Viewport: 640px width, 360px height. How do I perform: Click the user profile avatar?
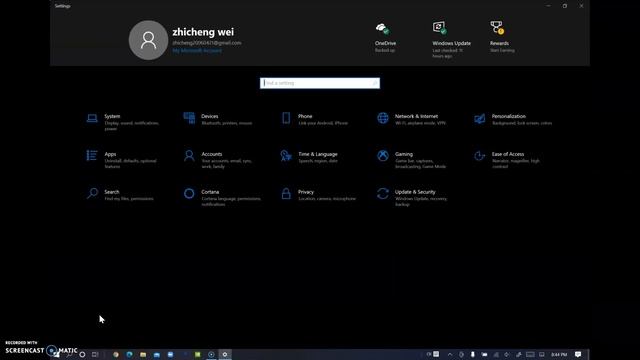[148, 40]
